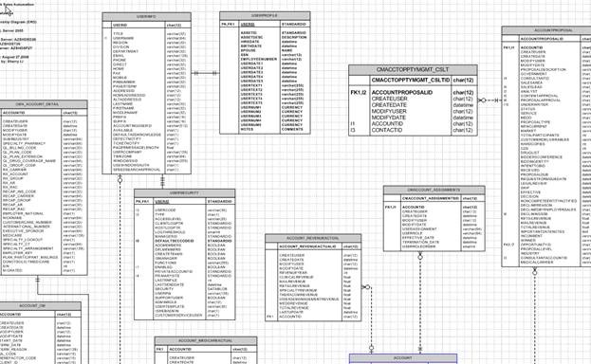Image resolution: width=591 pixels, height=364 pixels.
Task: Click the USERID primary key in USERINFO
Action: coord(120,26)
